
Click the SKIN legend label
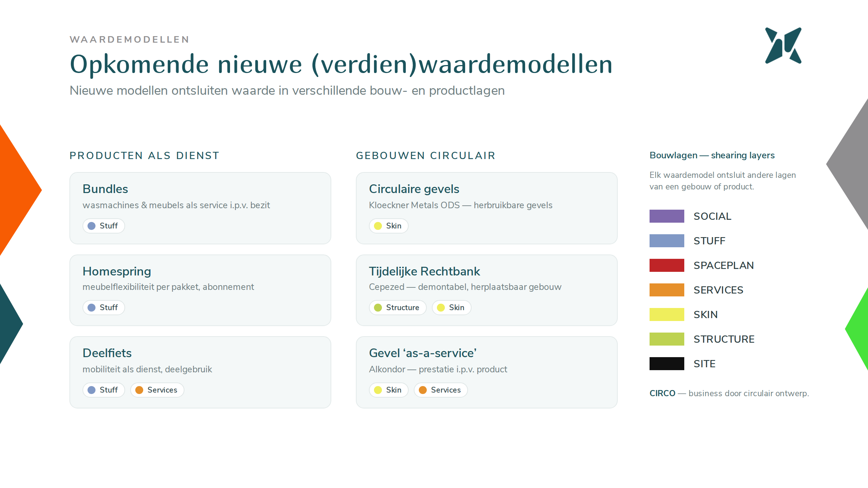pyautogui.click(x=706, y=314)
